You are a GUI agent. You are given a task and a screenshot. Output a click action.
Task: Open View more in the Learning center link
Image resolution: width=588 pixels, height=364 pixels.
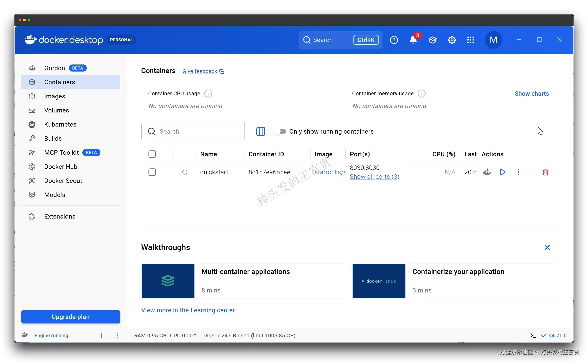coord(188,310)
